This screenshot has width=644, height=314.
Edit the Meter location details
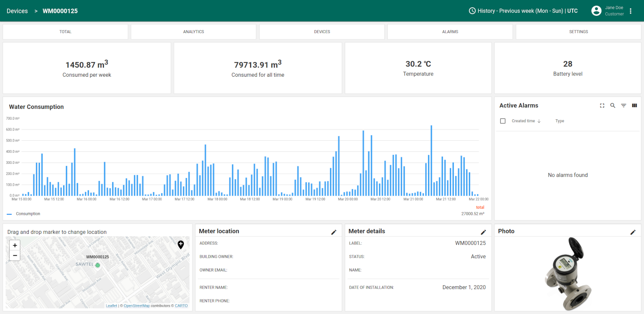[x=334, y=232]
